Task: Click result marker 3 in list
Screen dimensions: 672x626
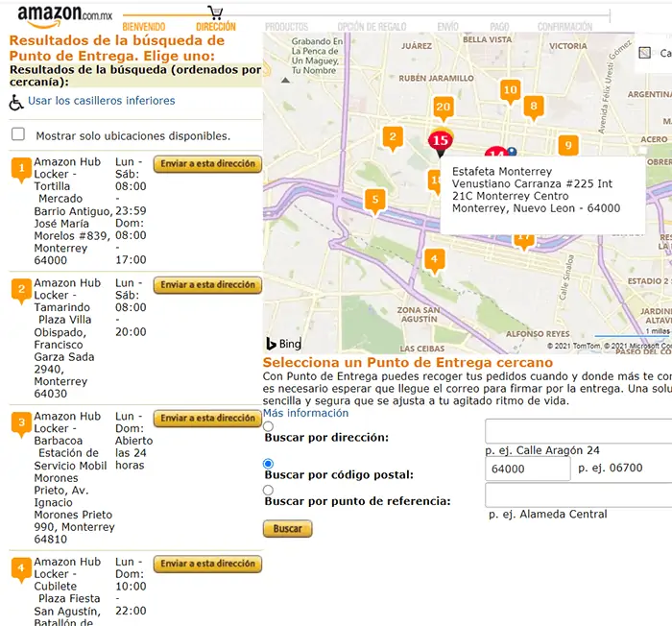Action: 21,423
